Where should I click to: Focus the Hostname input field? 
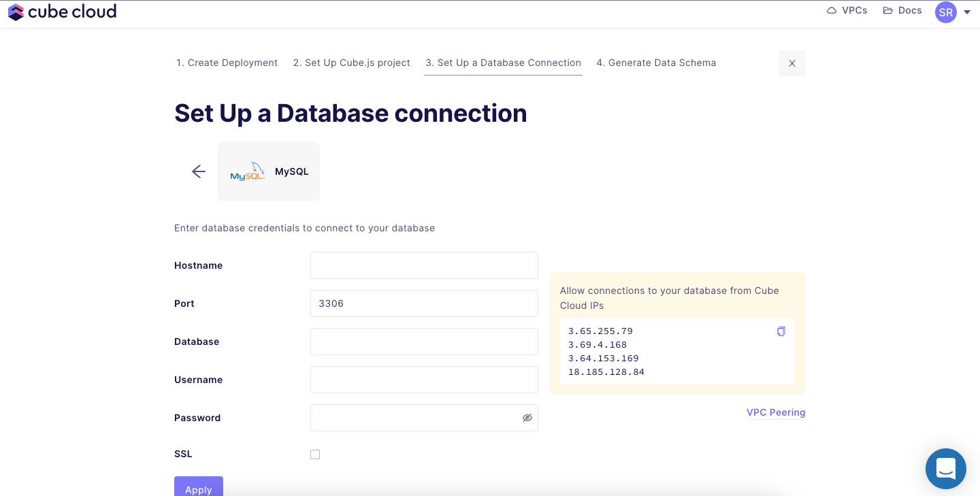click(424, 265)
